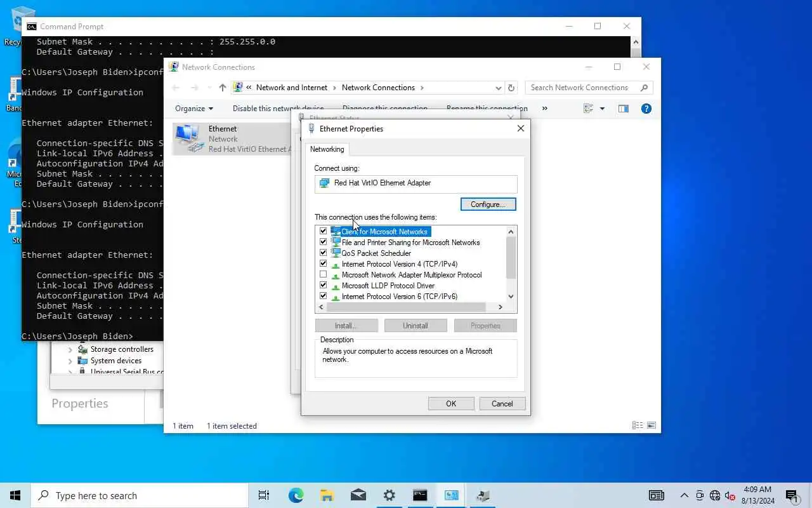Click the items list vertical scrollbar thumb
Screen dimensions: 812x508
coord(511,258)
